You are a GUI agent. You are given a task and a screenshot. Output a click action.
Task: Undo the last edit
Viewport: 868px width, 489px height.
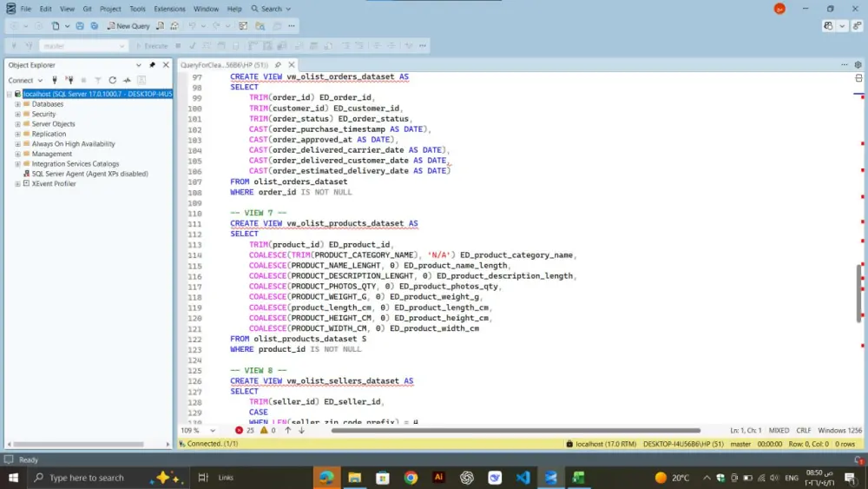[192, 26]
